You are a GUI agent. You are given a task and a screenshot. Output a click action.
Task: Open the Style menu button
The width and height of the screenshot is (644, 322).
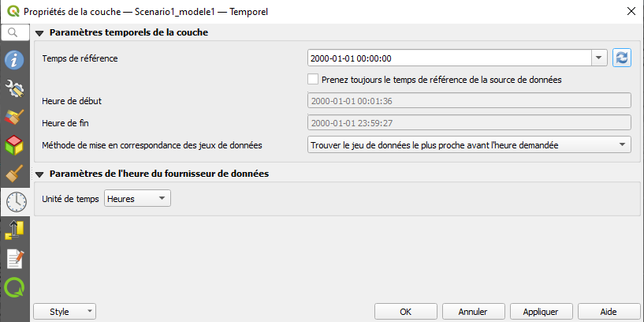pos(65,312)
